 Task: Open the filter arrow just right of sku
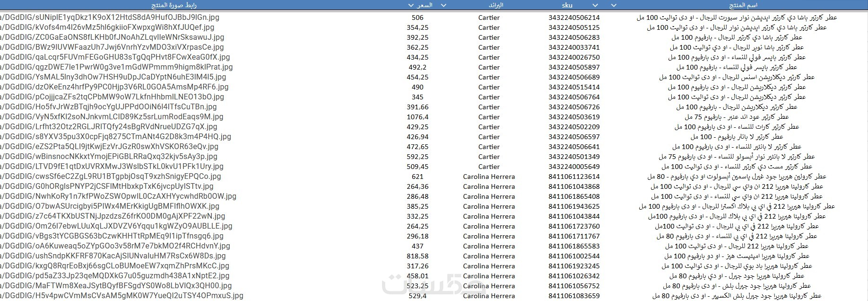595,5
